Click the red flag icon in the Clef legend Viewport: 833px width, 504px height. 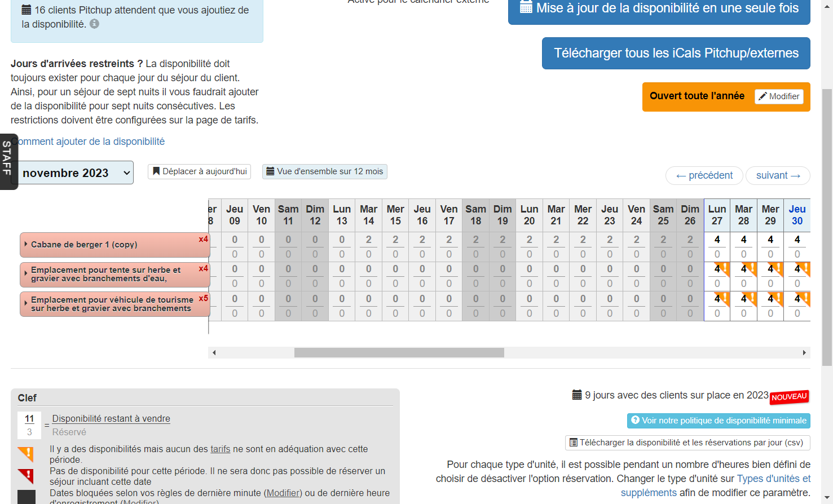pyautogui.click(x=26, y=476)
